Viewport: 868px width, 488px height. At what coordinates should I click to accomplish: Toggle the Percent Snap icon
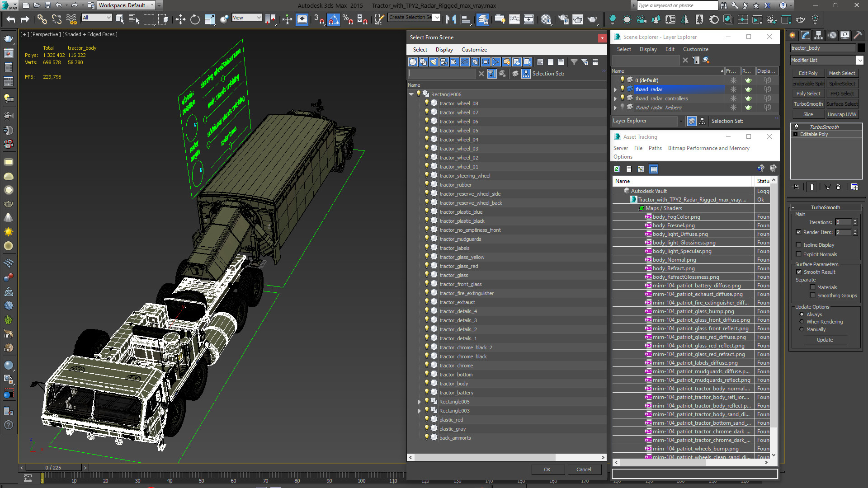pos(348,19)
